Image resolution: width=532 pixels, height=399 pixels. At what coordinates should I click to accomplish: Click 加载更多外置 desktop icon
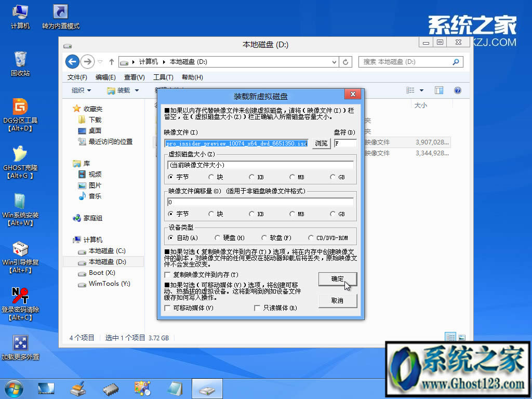pyautogui.click(x=20, y=343)
